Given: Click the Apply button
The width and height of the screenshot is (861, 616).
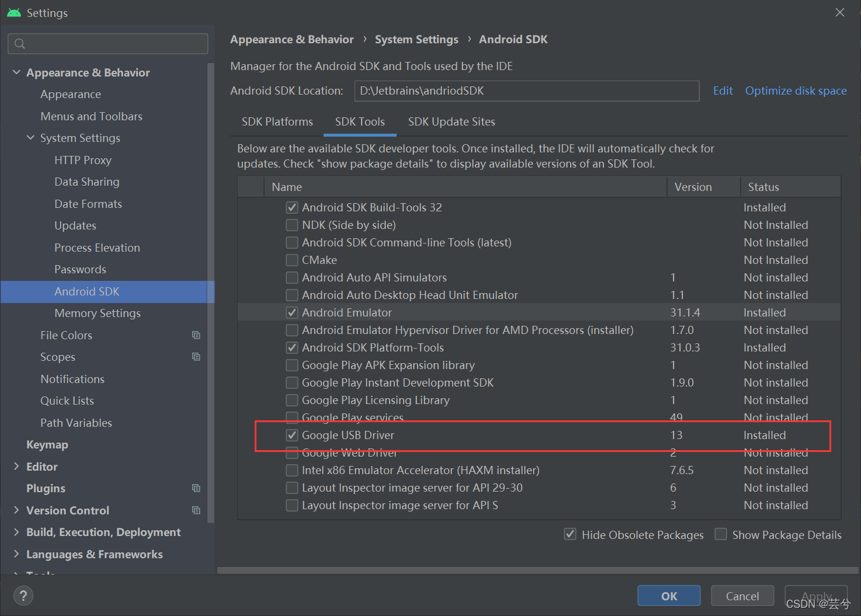Looking at the screenshot, I should point(816,596).
